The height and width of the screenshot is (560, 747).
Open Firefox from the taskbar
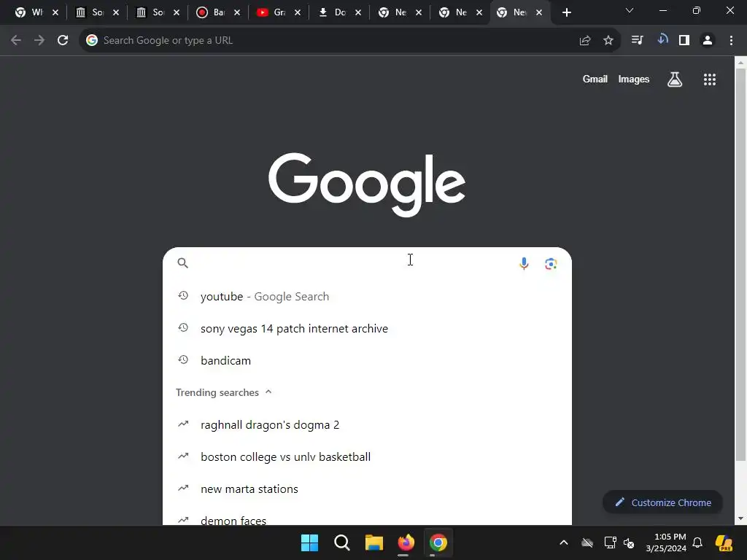[406, 542]
